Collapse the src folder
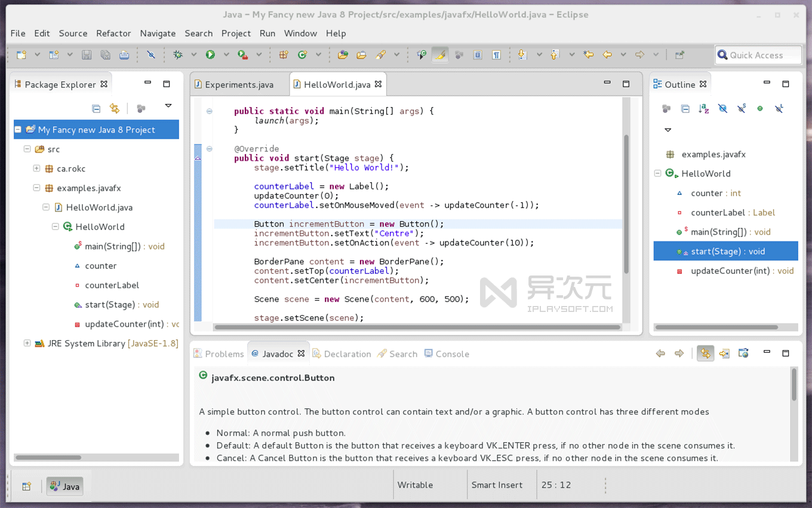 click(x=27, y=149)
